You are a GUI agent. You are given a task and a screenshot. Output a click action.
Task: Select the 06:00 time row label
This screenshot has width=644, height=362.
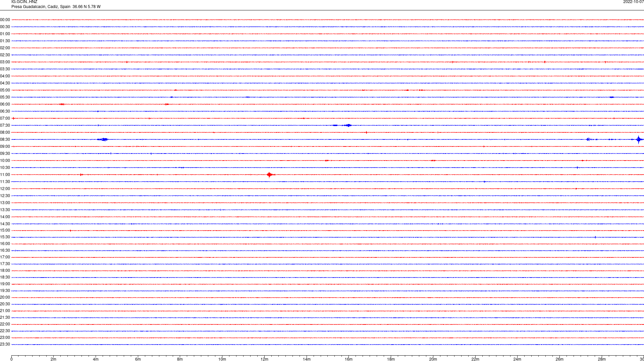[x=5, y=104]
